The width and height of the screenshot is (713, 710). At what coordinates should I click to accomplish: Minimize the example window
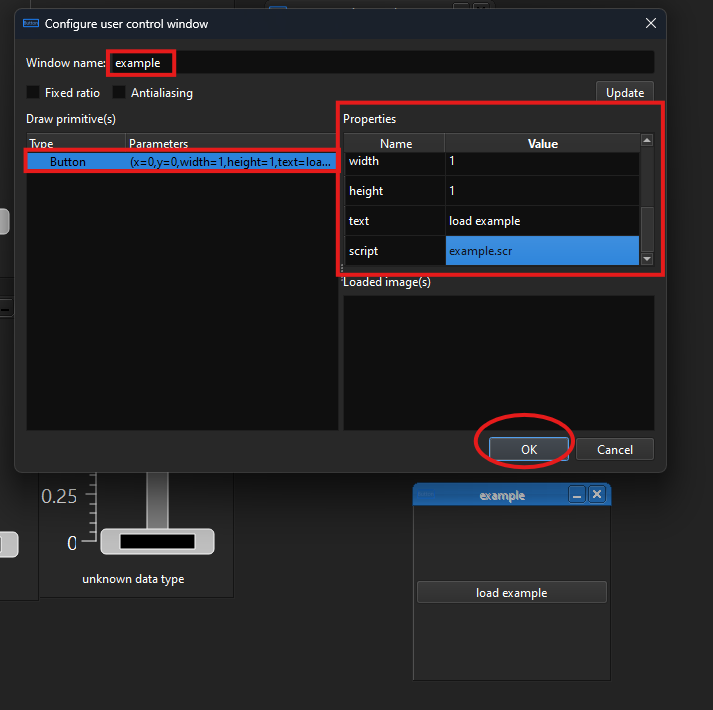coord(577,495)
